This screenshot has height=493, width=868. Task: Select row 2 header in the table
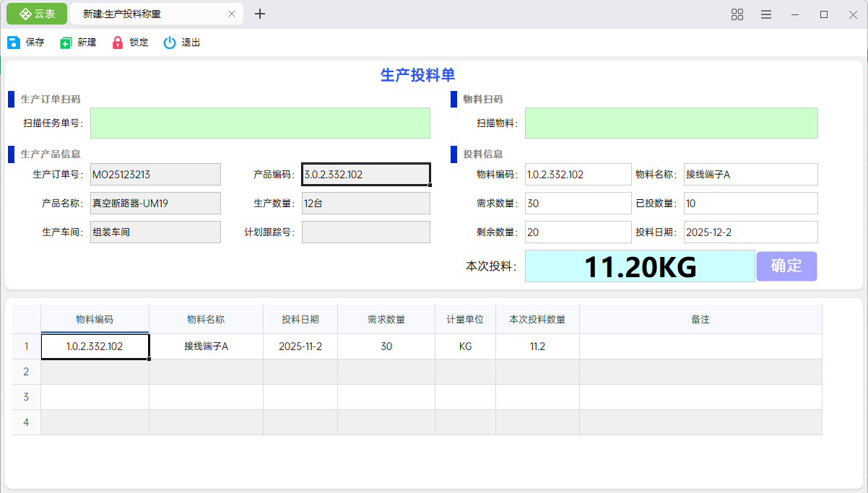[x=26, y=372]
